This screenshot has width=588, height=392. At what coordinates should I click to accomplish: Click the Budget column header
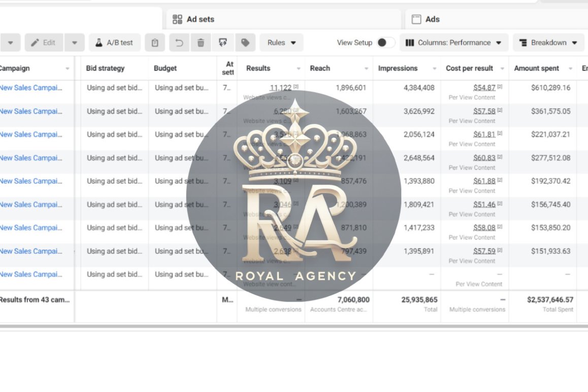(165, 68)
